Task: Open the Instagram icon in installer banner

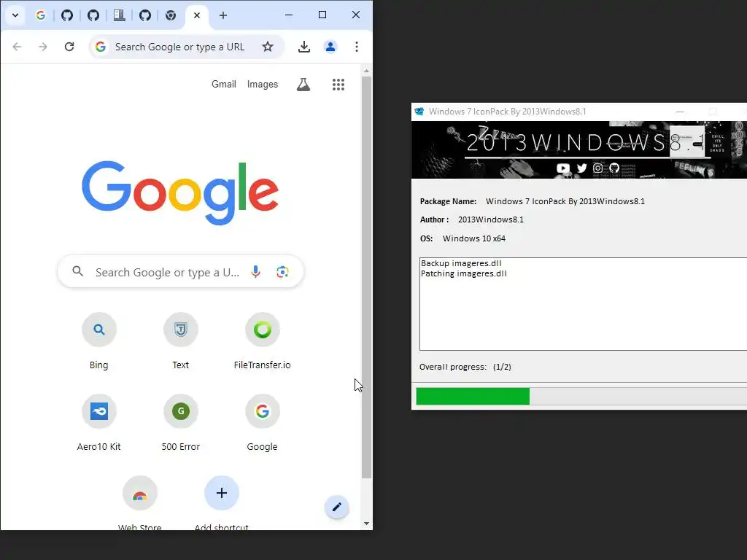Action: coord(598,168)
